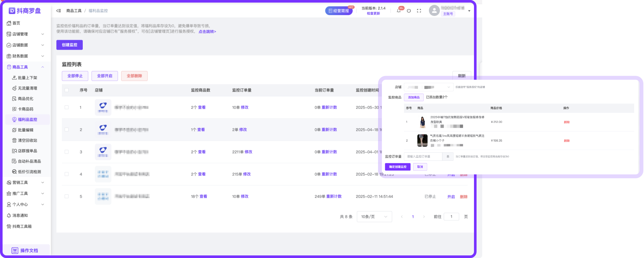Collapse the sidebar with menu fold icon
Screen dimensions: 644x258
click(59, 11)
